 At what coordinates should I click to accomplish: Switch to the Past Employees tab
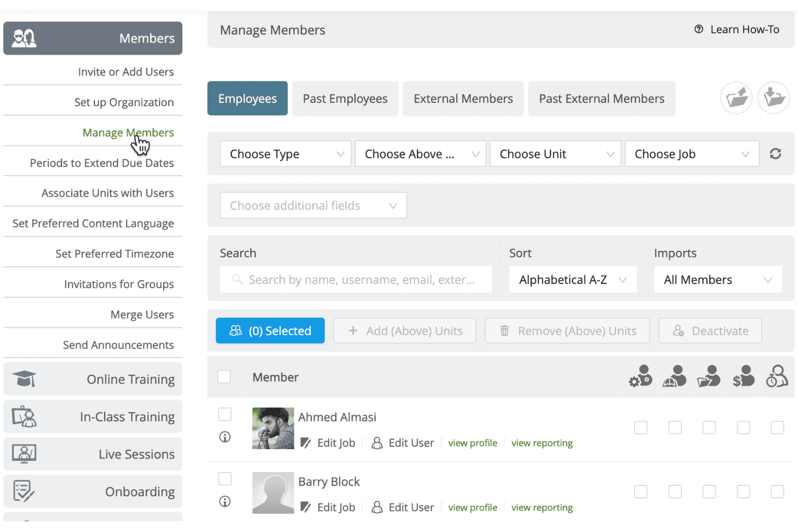point(345,99)
